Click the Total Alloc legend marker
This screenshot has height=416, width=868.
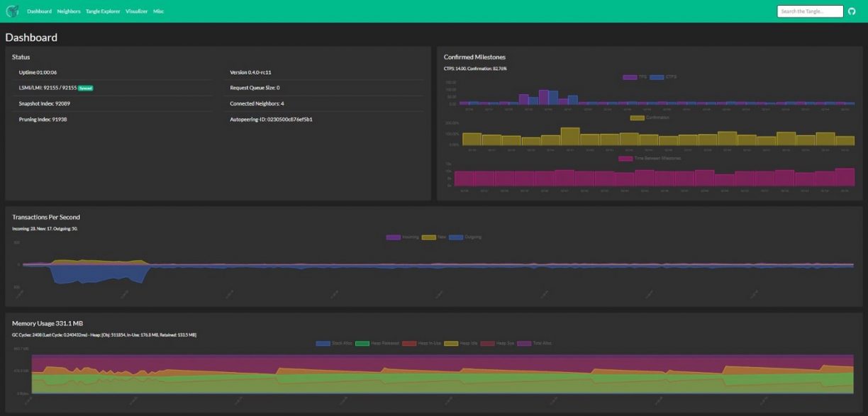pos(523,343)
